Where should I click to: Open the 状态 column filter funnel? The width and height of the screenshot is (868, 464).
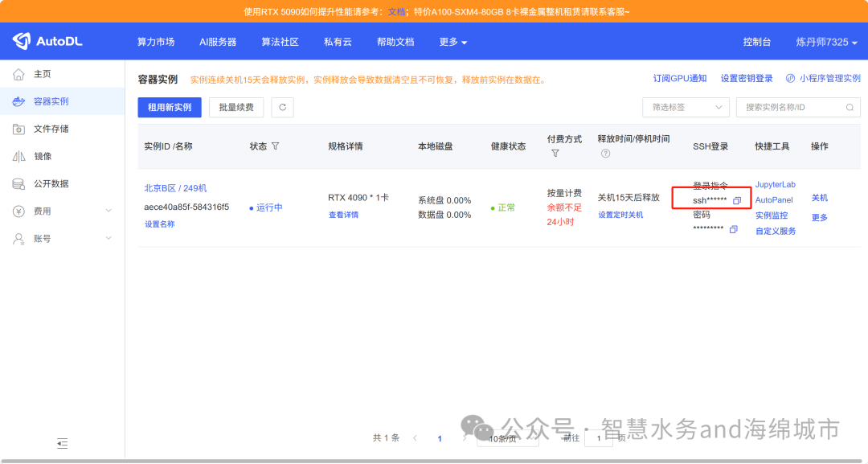click(276, 146)
